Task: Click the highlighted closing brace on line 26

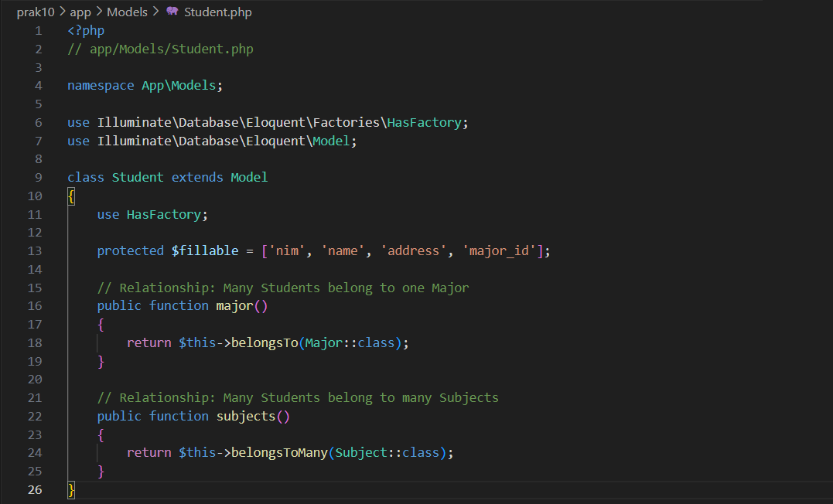Action: [x=71, y=489]
